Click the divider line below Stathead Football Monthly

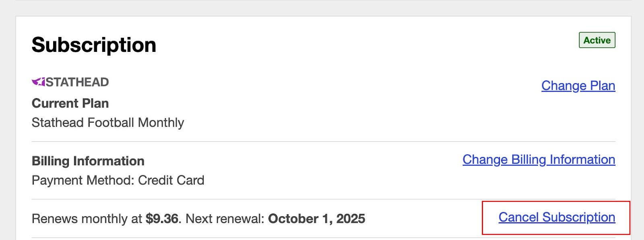(322, 142)
